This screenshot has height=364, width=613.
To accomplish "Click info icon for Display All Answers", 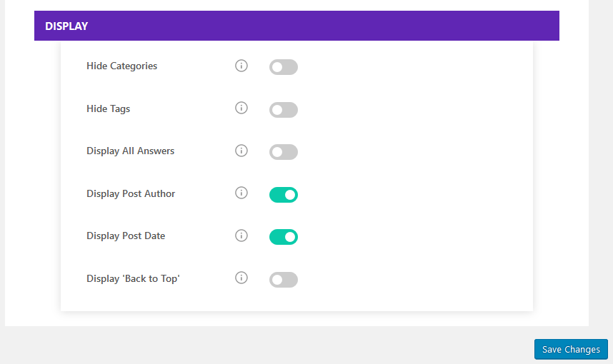I will (241, 151).
